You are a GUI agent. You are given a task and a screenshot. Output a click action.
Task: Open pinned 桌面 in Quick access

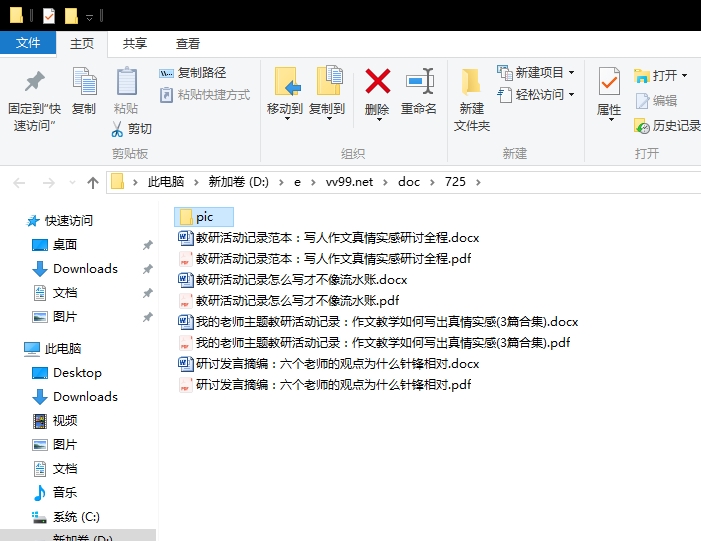[65, 245]
